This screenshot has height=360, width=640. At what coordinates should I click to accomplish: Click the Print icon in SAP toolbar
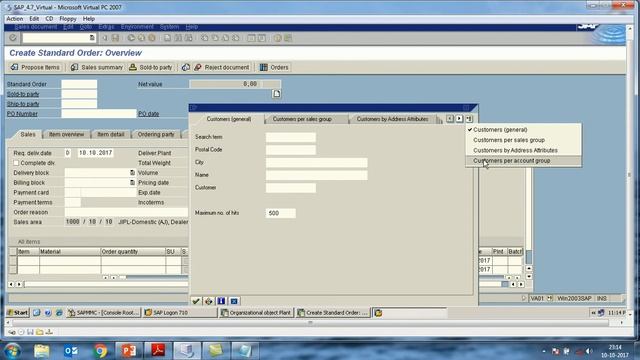pyautogui.click(x=168, y=38)
